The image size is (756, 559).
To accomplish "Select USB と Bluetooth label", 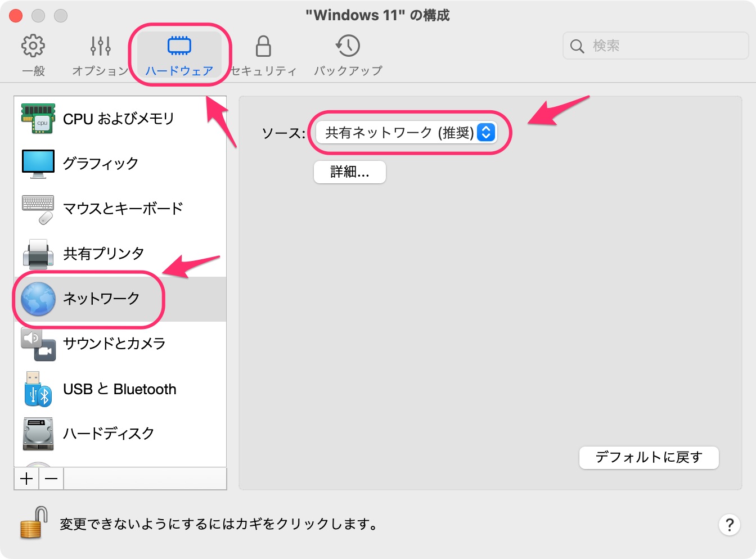I will tap(120, 389).
